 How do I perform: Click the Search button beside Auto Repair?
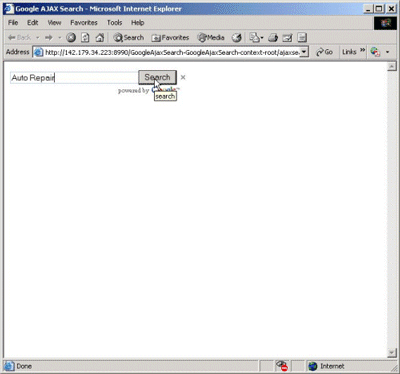tap(157, 77)
